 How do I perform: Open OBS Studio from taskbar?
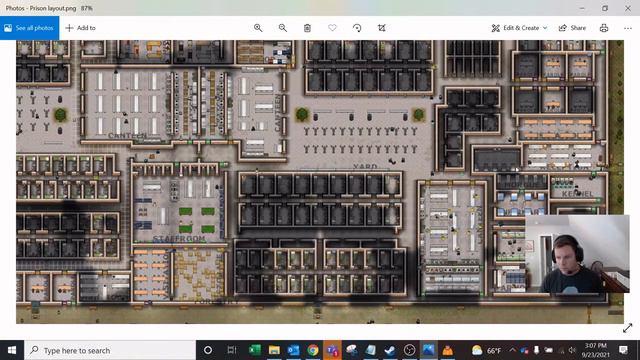[409, 350]
